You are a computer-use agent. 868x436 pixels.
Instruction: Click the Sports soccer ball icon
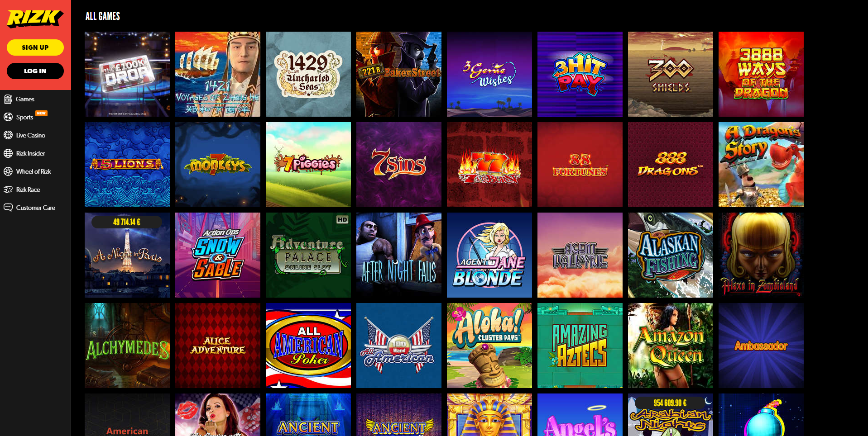pos(8,117)
